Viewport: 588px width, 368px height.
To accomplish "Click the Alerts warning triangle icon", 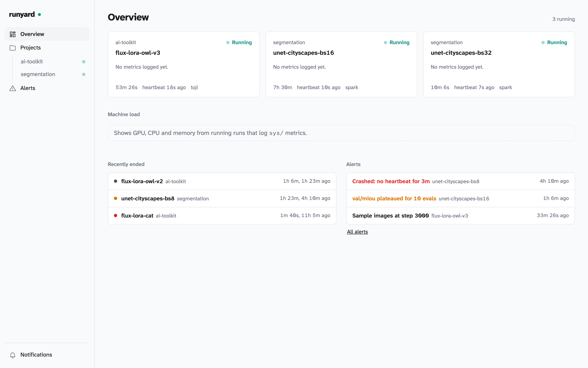I will coord(13,88).
